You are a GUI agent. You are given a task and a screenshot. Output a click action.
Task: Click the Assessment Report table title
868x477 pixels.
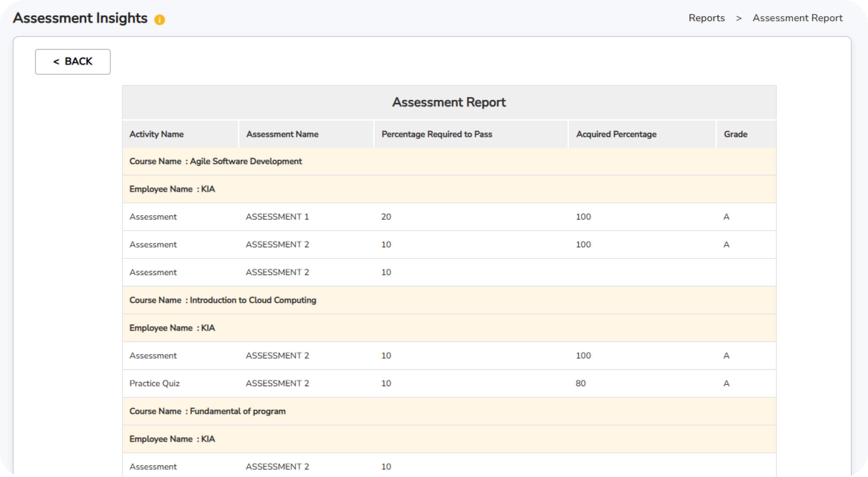tap(449, 102)
